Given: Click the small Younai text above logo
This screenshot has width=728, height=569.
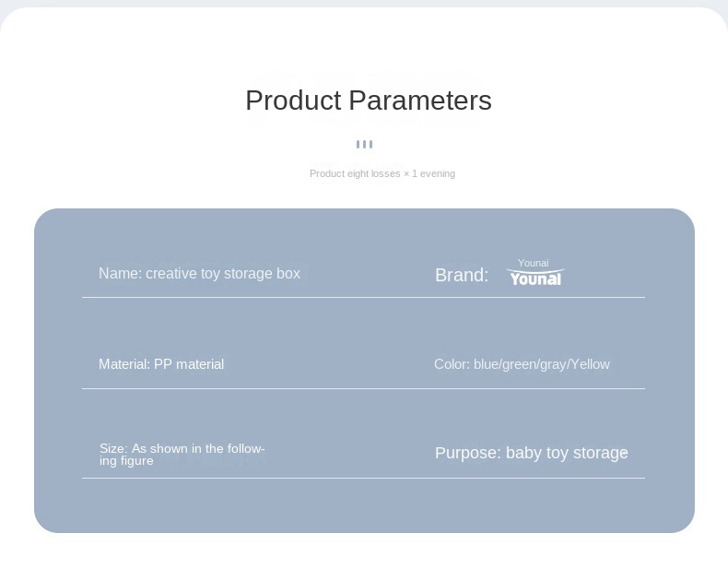Looking at the screenshot, I should (x=533, y=263).
